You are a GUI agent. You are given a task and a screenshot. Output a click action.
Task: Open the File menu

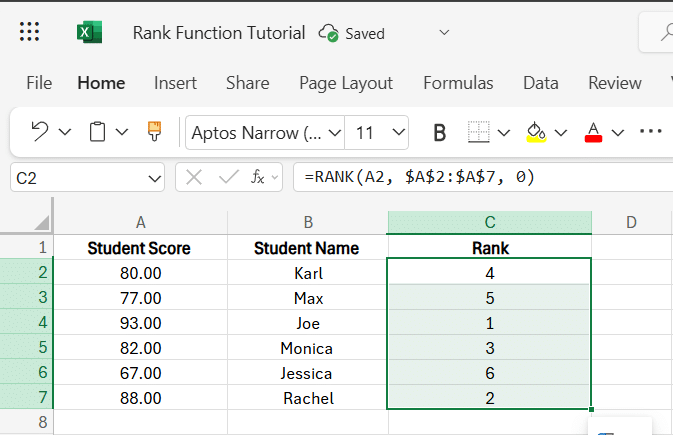(39, 83)
